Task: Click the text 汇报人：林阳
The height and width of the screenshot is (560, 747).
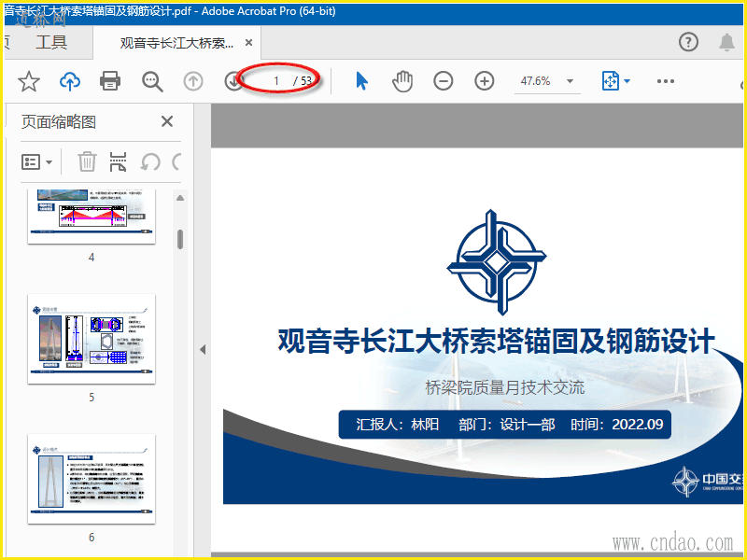Action: tap(397, 424)
